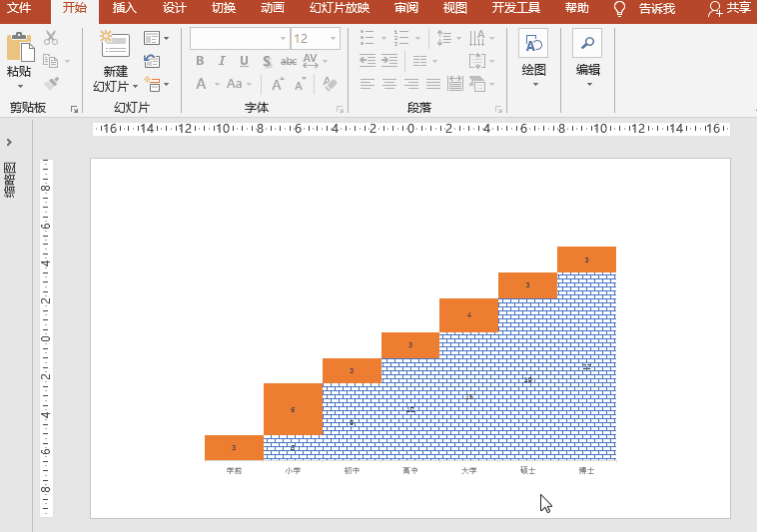Image resolution: width=757 pixels, height=532 pixels.
Task: Toggle Center paragraph alignment
Action: point(389,85)
